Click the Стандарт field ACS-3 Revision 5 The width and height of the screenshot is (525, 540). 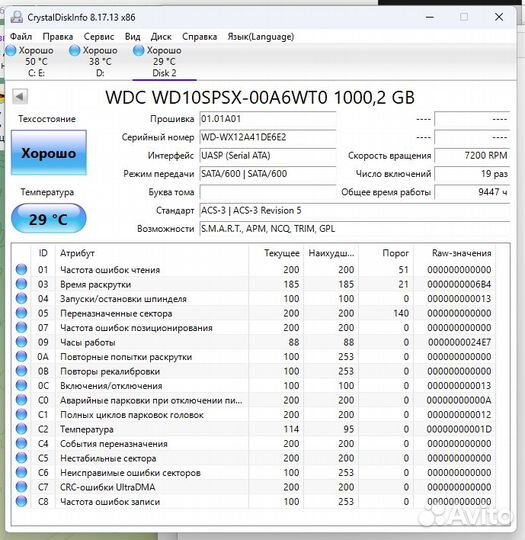point(354,210)
